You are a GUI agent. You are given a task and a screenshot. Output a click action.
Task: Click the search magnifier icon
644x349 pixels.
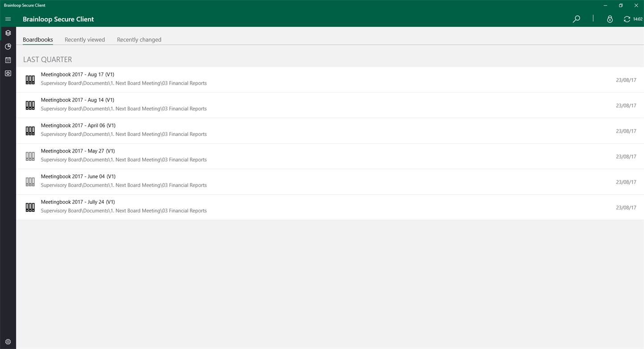[576, 19]
